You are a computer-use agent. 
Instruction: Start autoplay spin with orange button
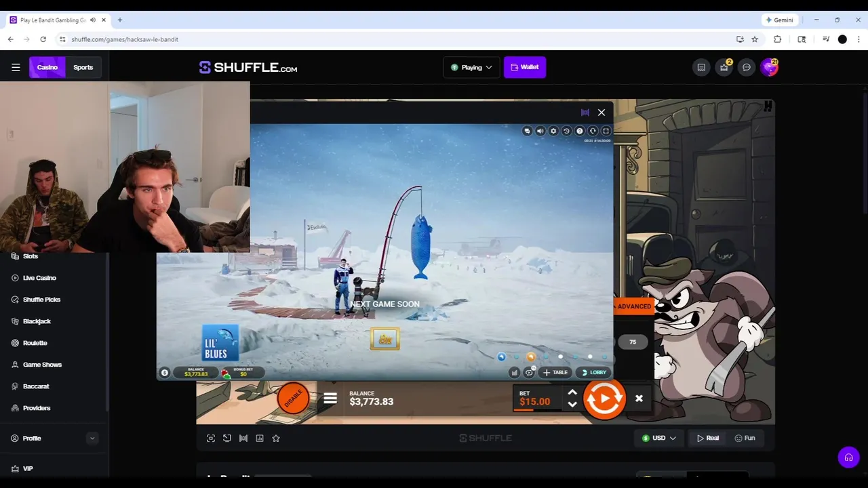(604, 399)
